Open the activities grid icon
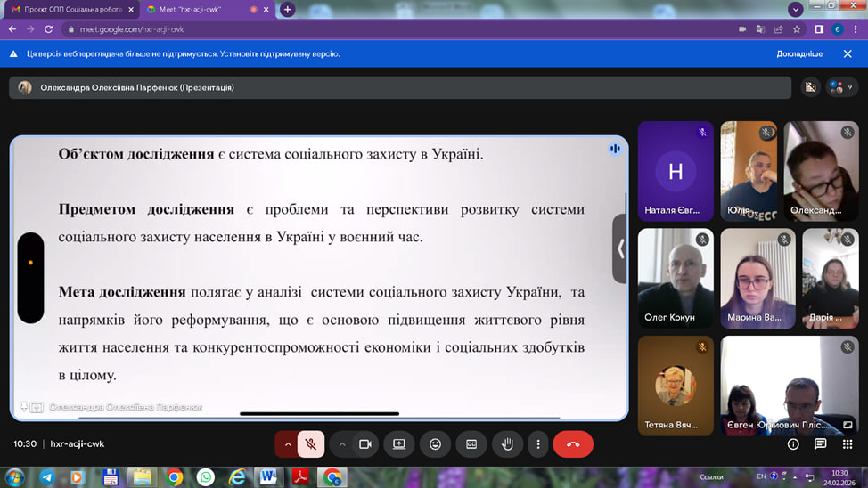868x488 pixels. point(847,443)
